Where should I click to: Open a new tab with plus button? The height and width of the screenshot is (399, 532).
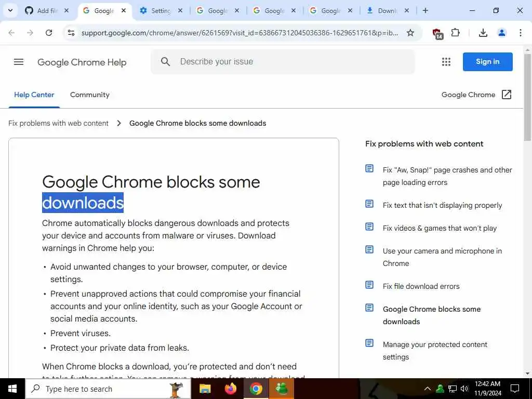tap(425, 10)
